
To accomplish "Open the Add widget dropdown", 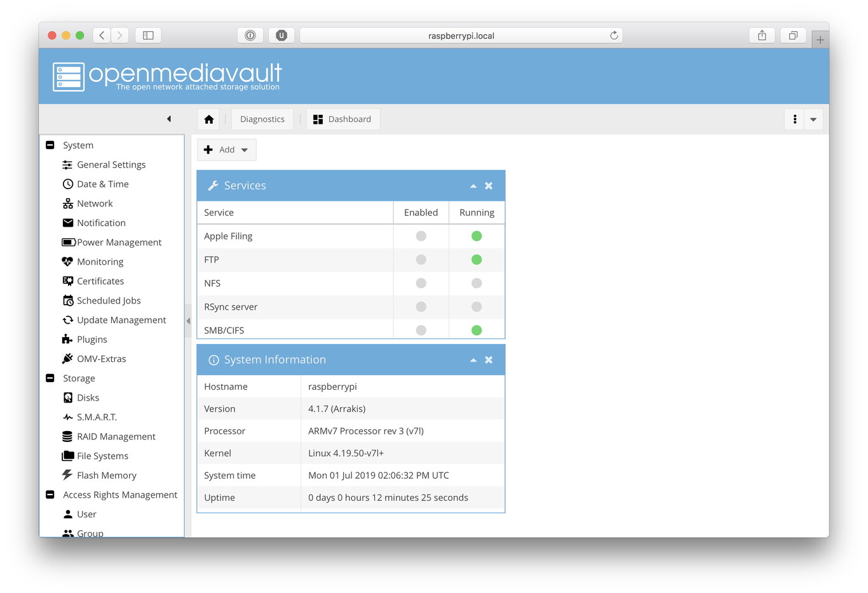I will [x=227, y=150].
